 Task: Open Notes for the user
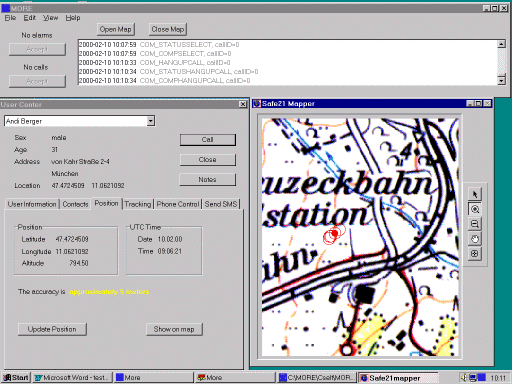pos(207,180)
